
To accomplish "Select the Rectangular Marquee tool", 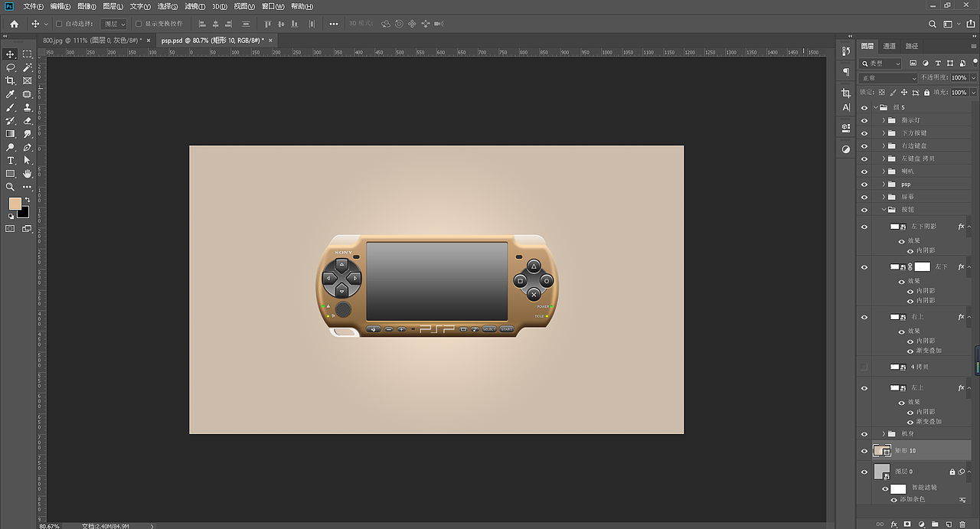I will point(28,54).
